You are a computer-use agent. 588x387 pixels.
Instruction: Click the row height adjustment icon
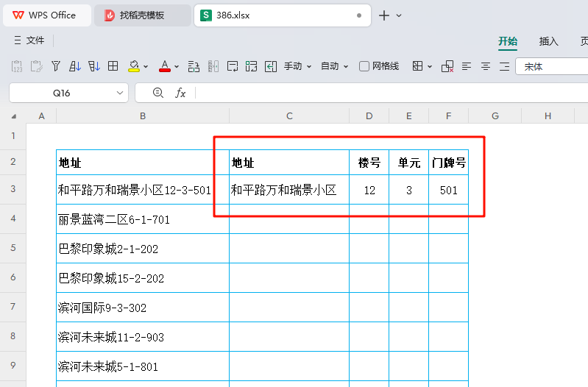[194, 66]
